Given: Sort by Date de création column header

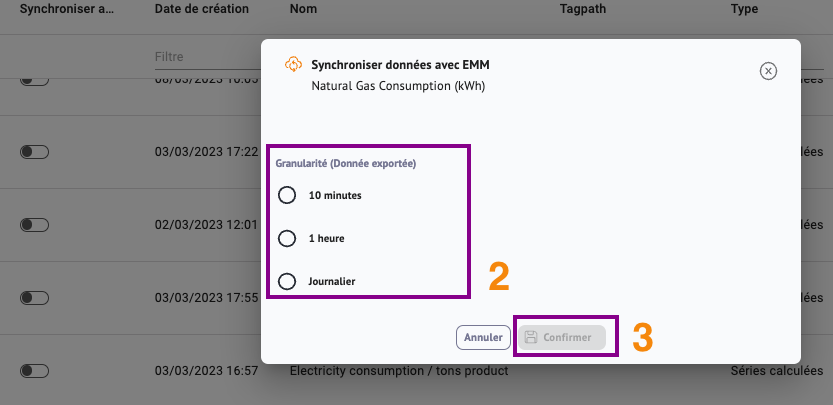Looking at the screenshot, I should 204,9.
